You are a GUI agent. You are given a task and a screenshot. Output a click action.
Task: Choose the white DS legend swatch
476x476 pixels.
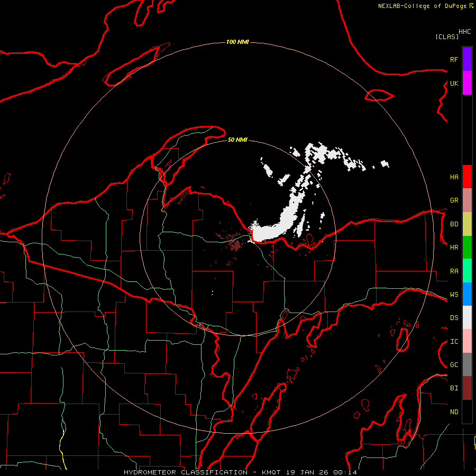[x=467, y=317]
